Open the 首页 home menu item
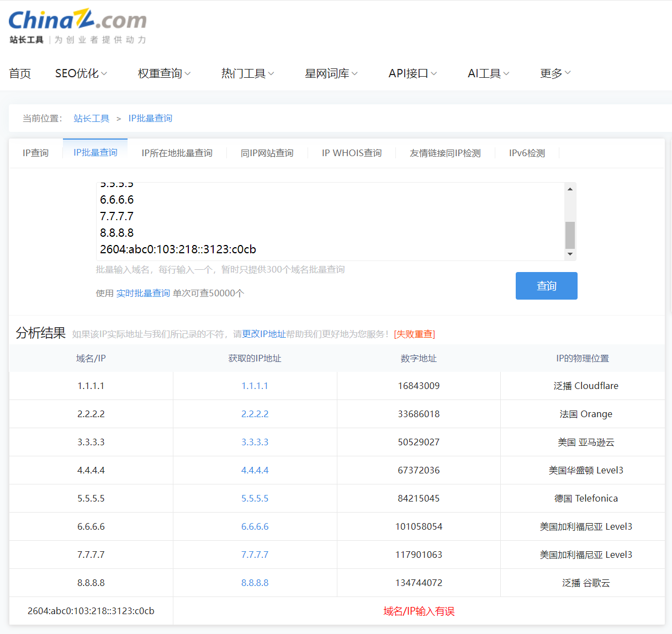Image resolution: width=672 pixels, height=634 pixels. tap(20, 73)
